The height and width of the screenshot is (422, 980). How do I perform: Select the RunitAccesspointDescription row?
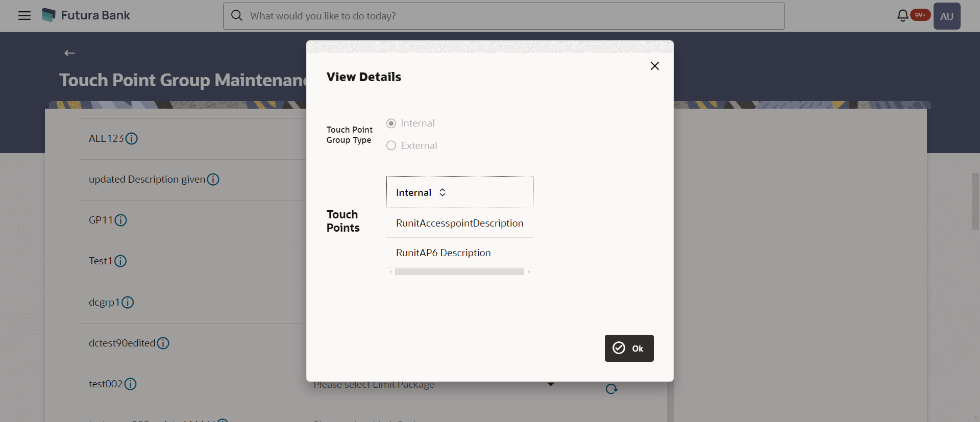tap(460, 223)
